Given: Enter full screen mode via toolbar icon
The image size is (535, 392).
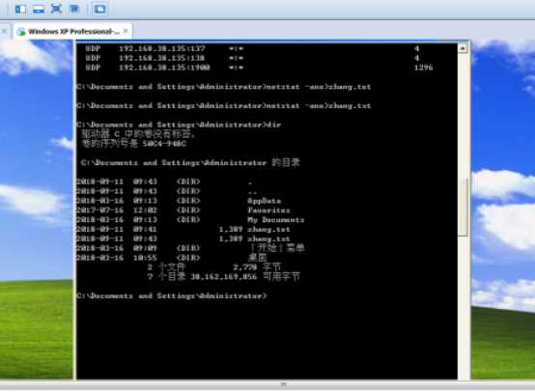Looking at the screenshot, I should click(56, 9).
